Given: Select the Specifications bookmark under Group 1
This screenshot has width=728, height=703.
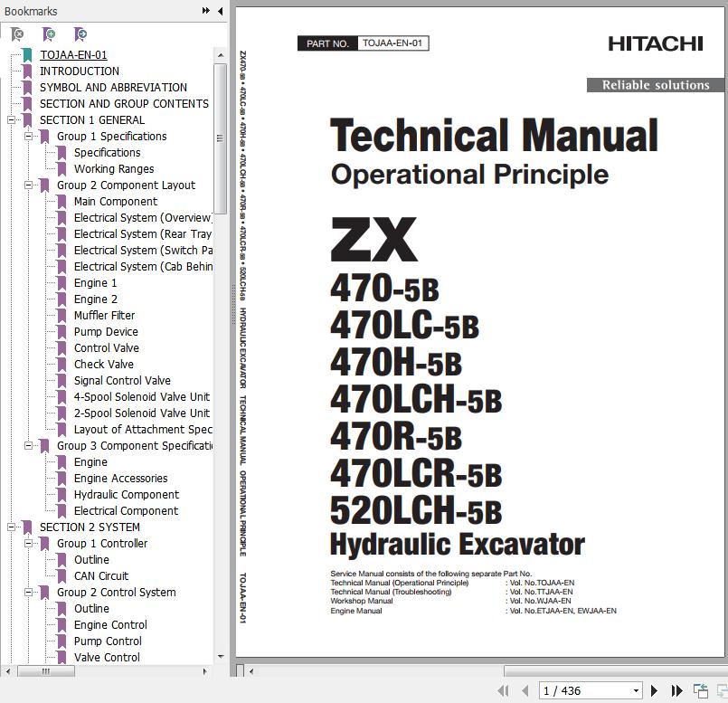Looking at the screenshot, I should (108, 152).
